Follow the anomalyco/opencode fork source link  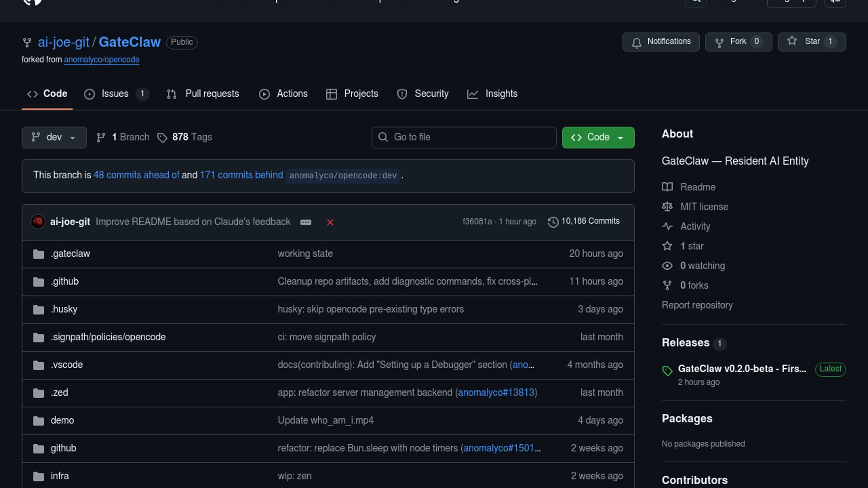click(x=101, y=60)
